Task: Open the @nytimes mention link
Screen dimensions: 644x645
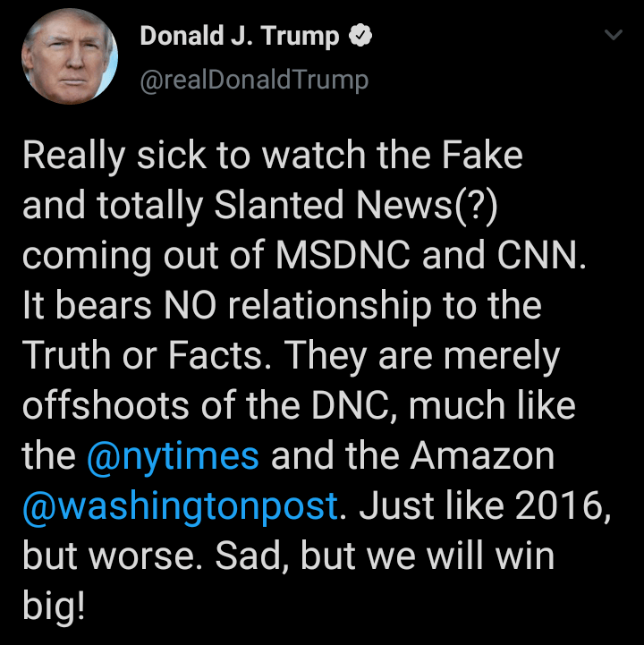Action: [174, 456]
